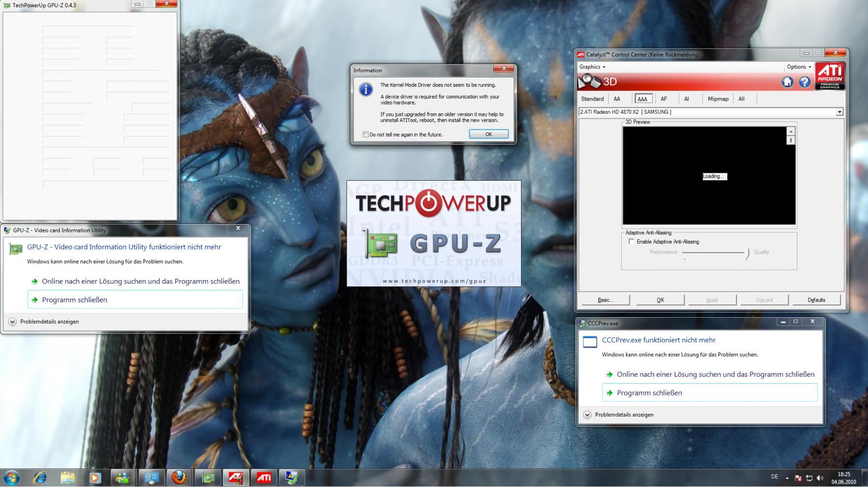Switch to the AF tab
Image resolution: width=868 pixels, height=487 pixels.
click(664, 99)
